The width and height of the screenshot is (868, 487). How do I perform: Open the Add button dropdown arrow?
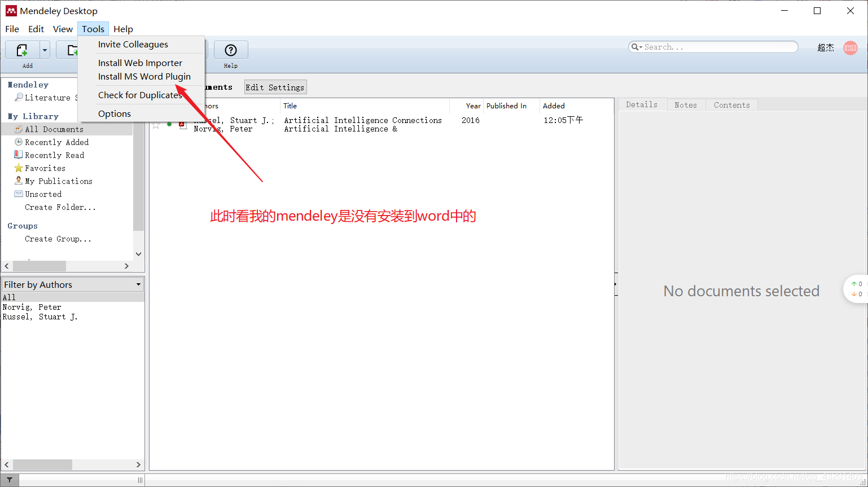pos(45,50)
